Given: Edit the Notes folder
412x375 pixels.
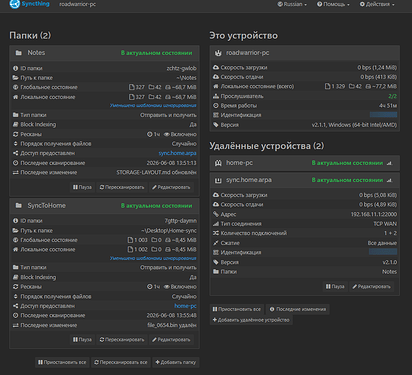Looking at the screenshot, I should [x=171, y=187].
